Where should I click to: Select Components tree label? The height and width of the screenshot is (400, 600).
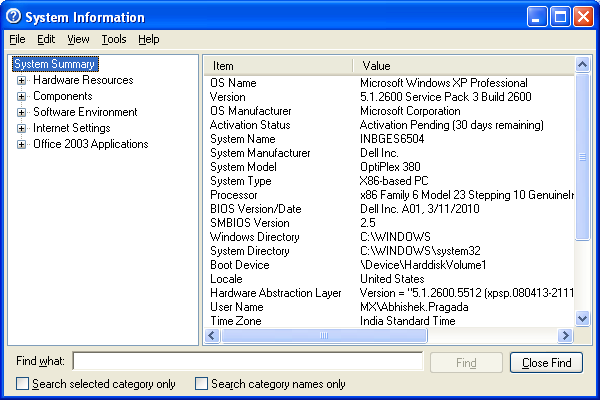(63, 96)
